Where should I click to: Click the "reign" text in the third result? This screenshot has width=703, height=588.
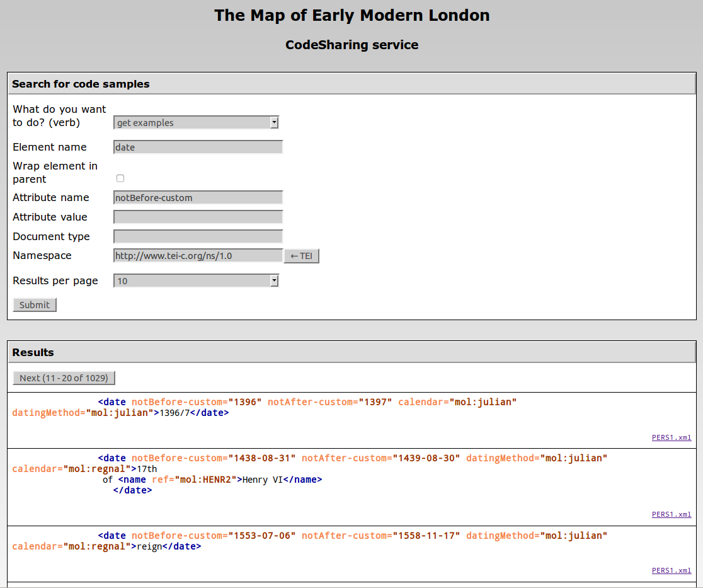(149, 546)
